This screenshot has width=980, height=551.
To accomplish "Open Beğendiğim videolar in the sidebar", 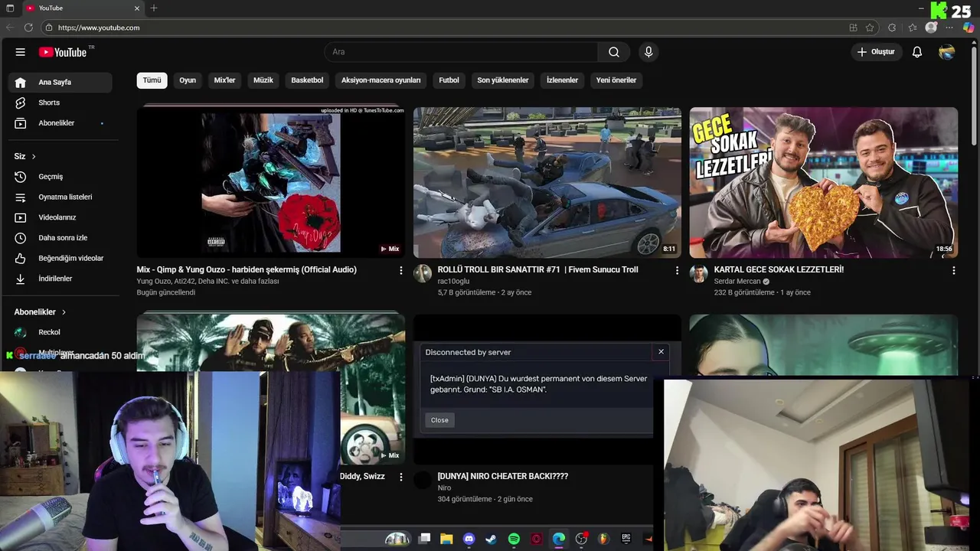I will [60, 258].
